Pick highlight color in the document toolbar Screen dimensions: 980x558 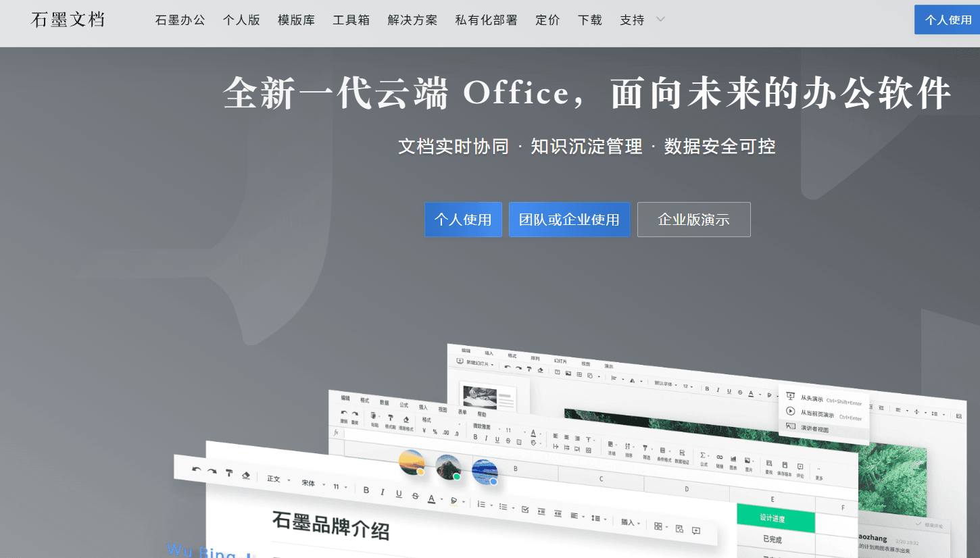pos(454,501)
